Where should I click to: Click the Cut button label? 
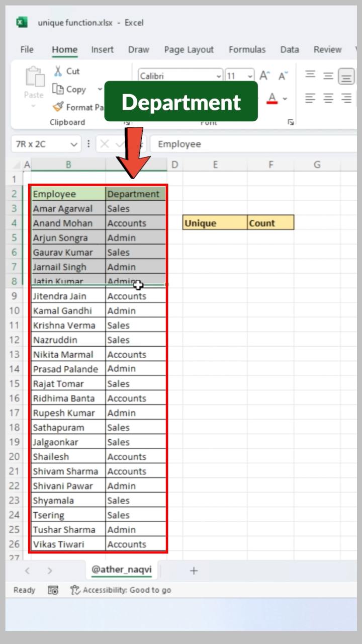73,71
